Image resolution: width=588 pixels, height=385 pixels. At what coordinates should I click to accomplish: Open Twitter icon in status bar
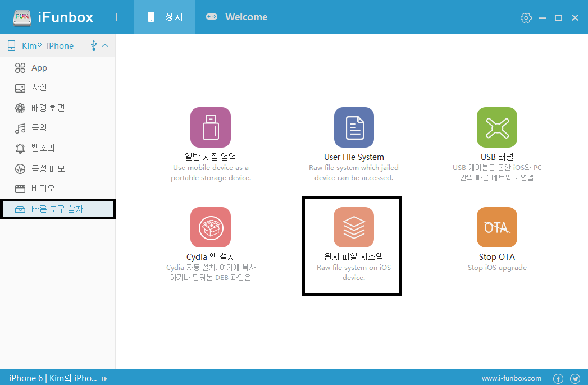coord(575,379)
